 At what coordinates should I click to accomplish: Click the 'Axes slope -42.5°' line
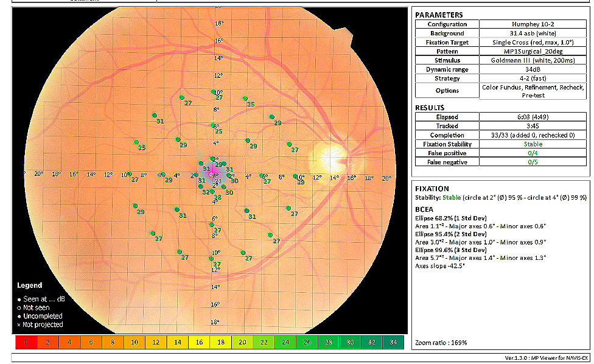[440, 266]
